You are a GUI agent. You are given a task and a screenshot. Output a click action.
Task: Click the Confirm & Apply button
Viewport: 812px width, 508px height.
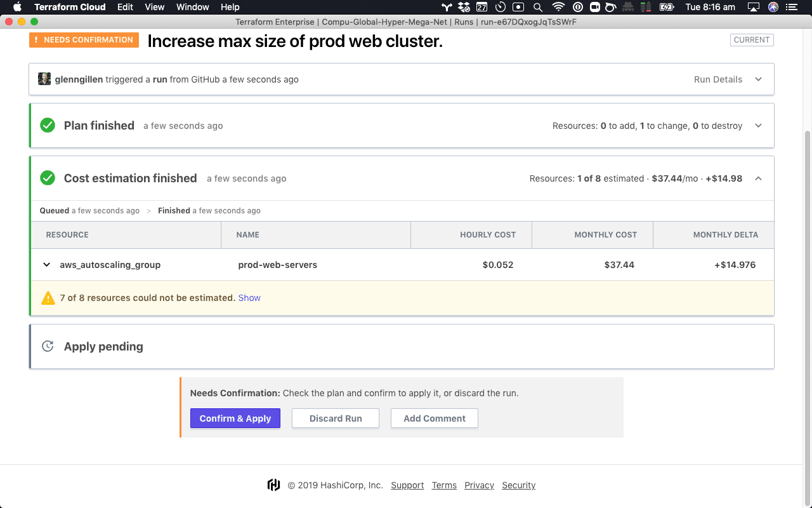click(x=235, y=418)
